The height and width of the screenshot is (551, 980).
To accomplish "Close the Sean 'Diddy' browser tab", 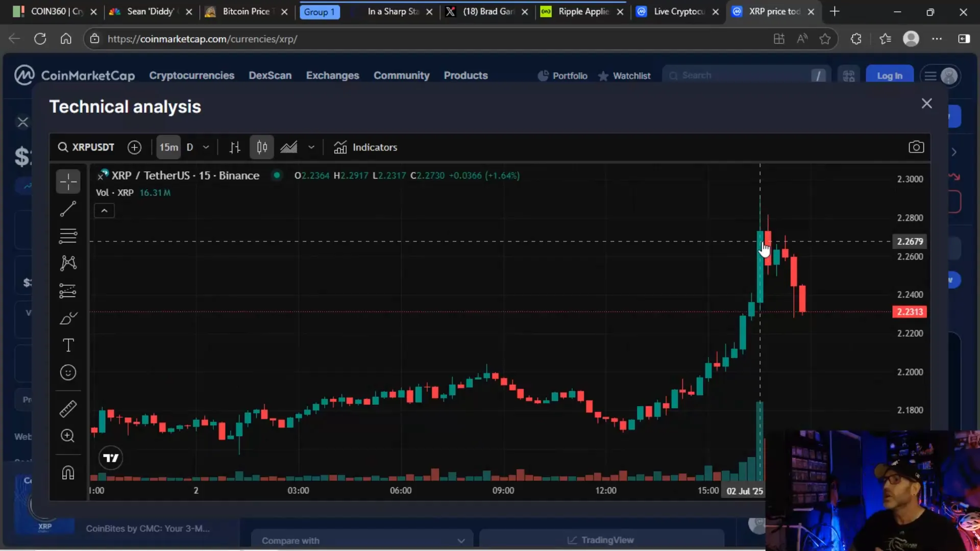I will 189,11.
